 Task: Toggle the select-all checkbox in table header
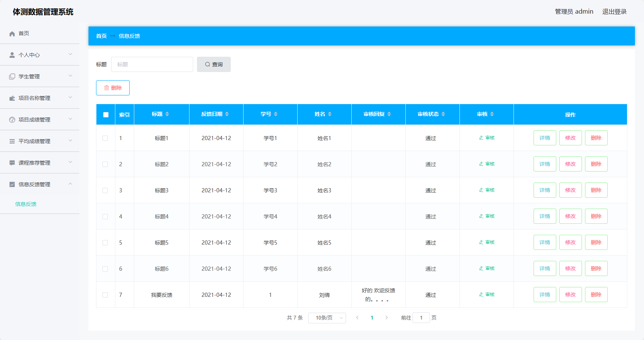click(x=106, y=114)
